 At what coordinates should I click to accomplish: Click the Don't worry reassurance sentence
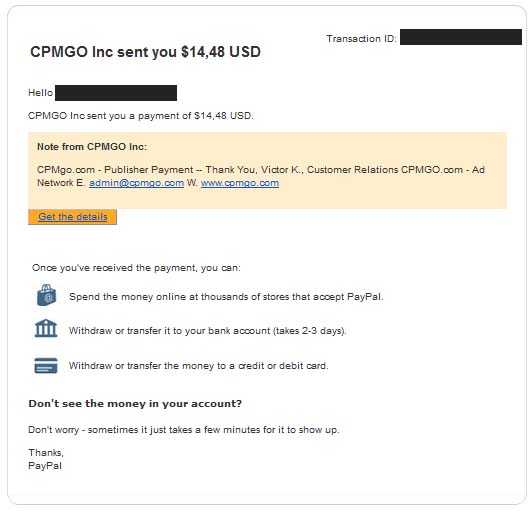184,430
